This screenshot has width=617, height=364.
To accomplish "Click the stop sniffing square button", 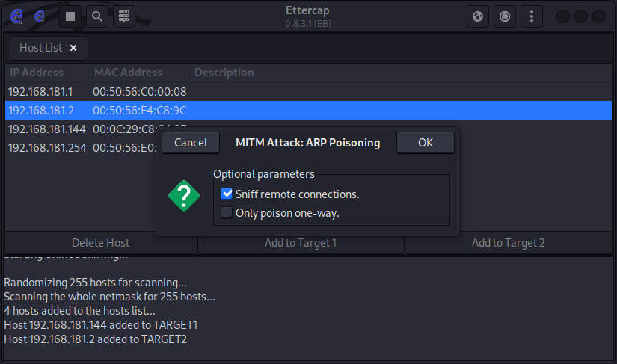I will tap(70, 16).
